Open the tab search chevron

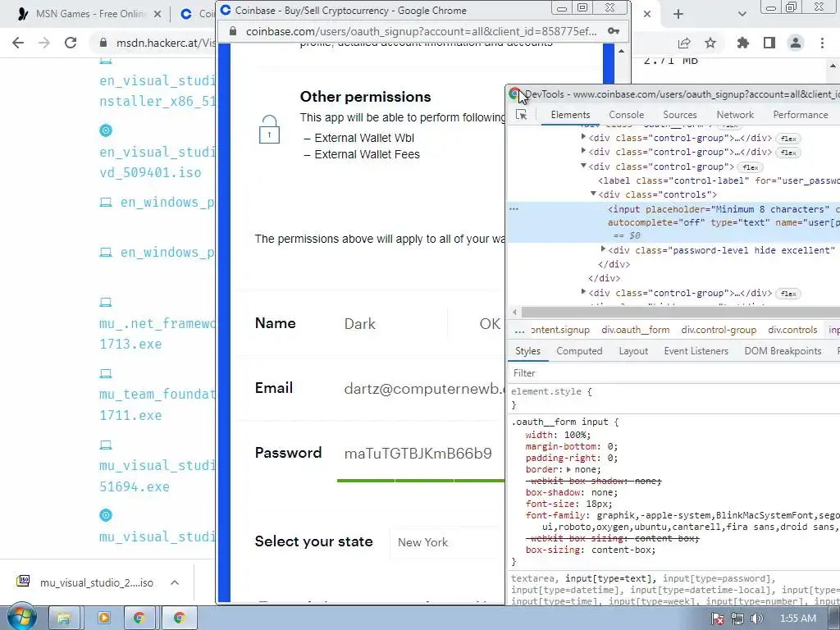(x=742, y=15)
